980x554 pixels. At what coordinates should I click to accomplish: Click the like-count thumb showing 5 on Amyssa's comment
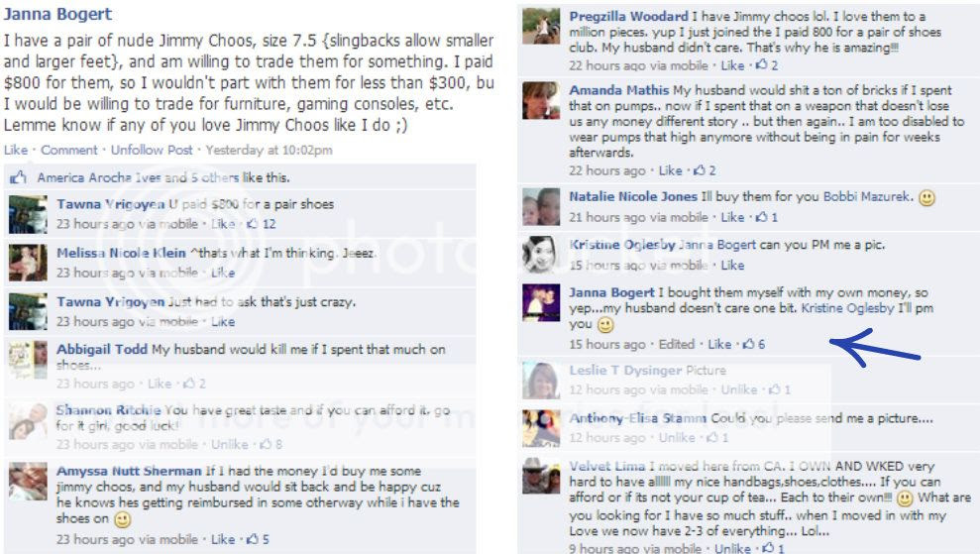pos(253,539)
